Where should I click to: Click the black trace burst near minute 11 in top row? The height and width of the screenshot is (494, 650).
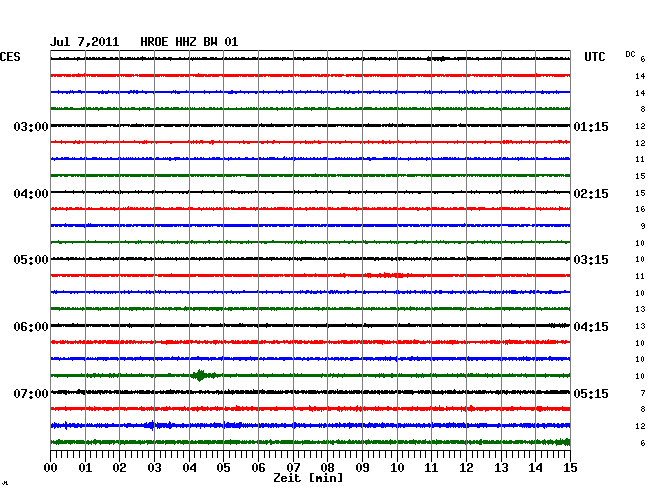[439, 59]
